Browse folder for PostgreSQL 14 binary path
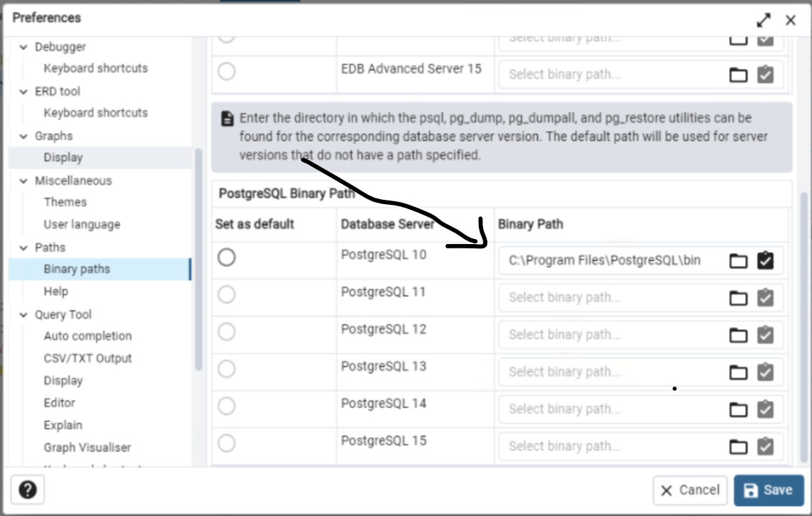 pyautogui.click(x=738, y=410)
